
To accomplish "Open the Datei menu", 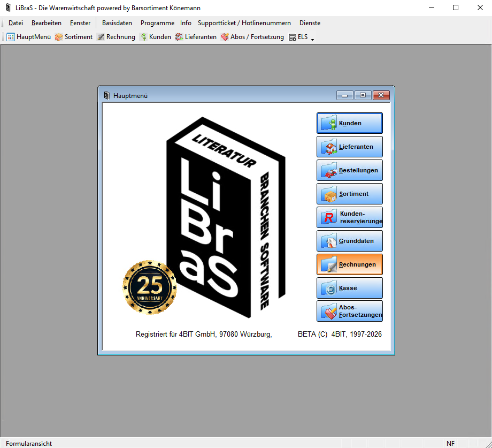I will 16,23.
